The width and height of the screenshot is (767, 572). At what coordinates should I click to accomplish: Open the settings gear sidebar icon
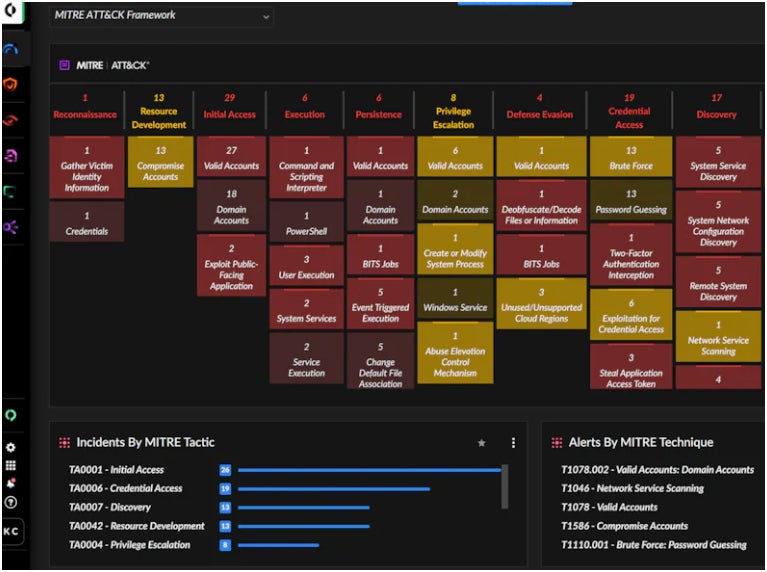tap(11, 447)
